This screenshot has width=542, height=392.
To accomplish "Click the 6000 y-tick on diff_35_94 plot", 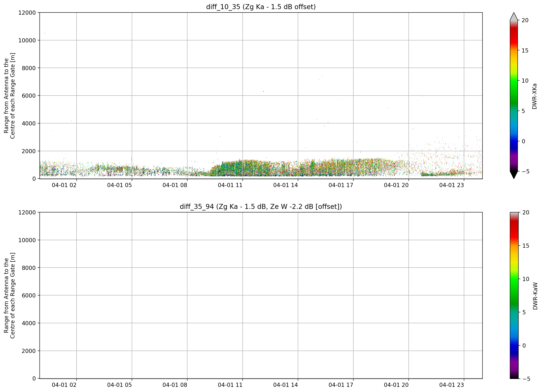I will pos(29,295).
